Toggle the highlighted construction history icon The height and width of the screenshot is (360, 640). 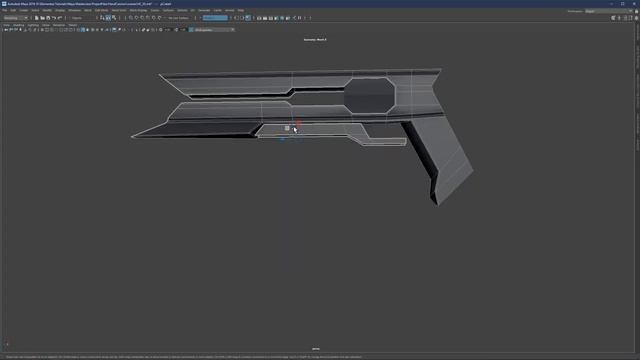click(248, 18)
